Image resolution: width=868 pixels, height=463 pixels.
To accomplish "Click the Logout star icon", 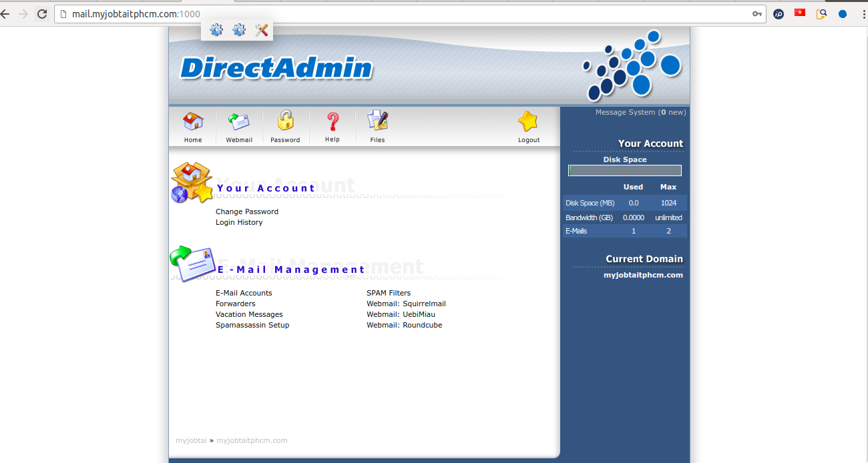I will (528, 121).
